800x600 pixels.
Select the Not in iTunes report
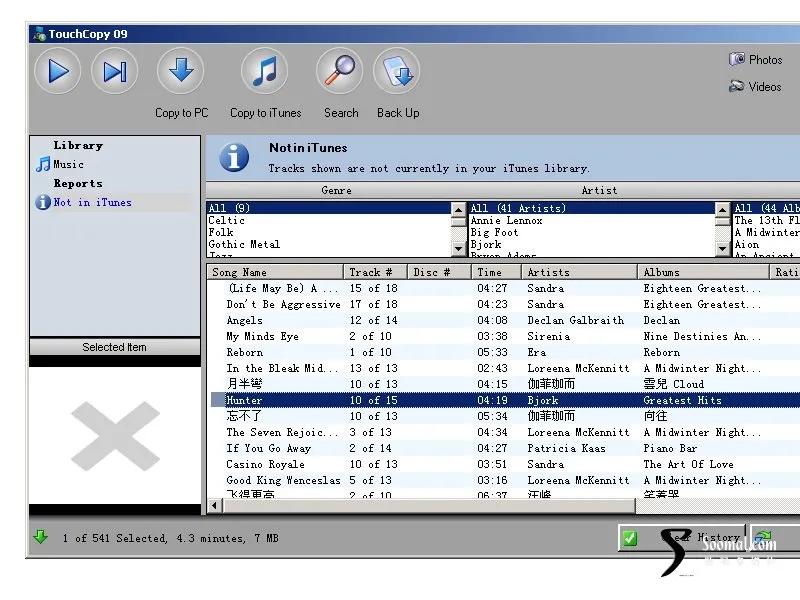click(84, 202)
